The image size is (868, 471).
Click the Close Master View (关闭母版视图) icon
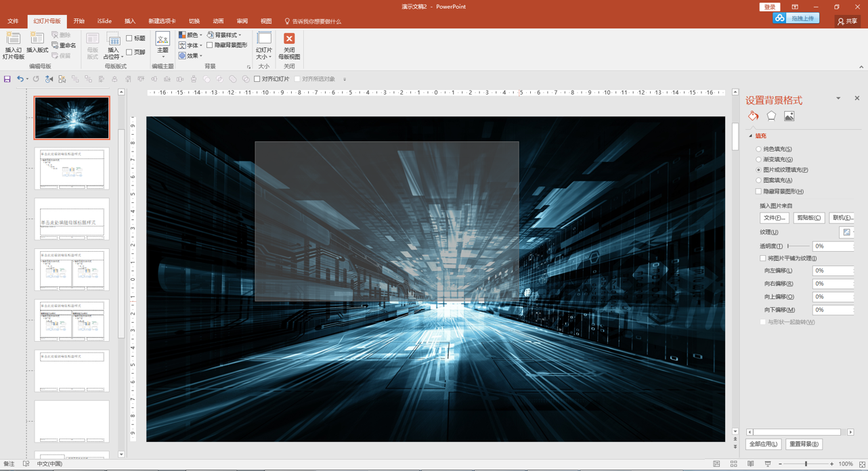click(x=289, y=39)
